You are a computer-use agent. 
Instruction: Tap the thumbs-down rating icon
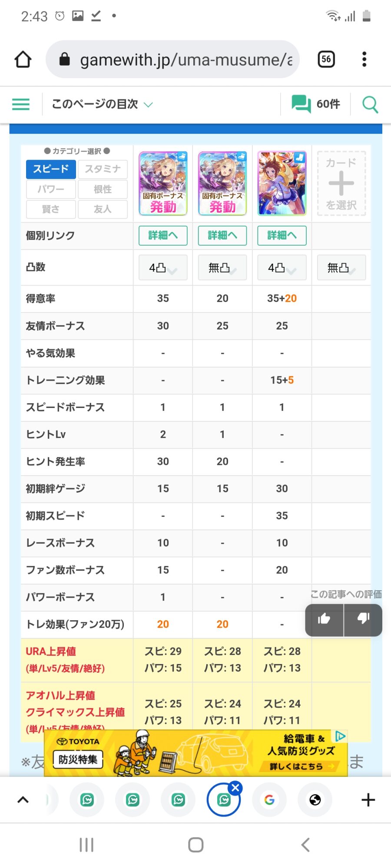[x=363, y=619]
